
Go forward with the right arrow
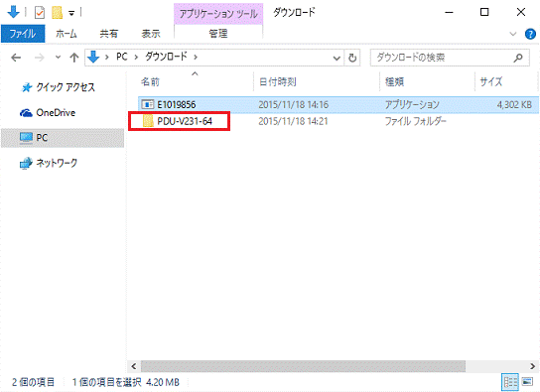pos(40,58)
